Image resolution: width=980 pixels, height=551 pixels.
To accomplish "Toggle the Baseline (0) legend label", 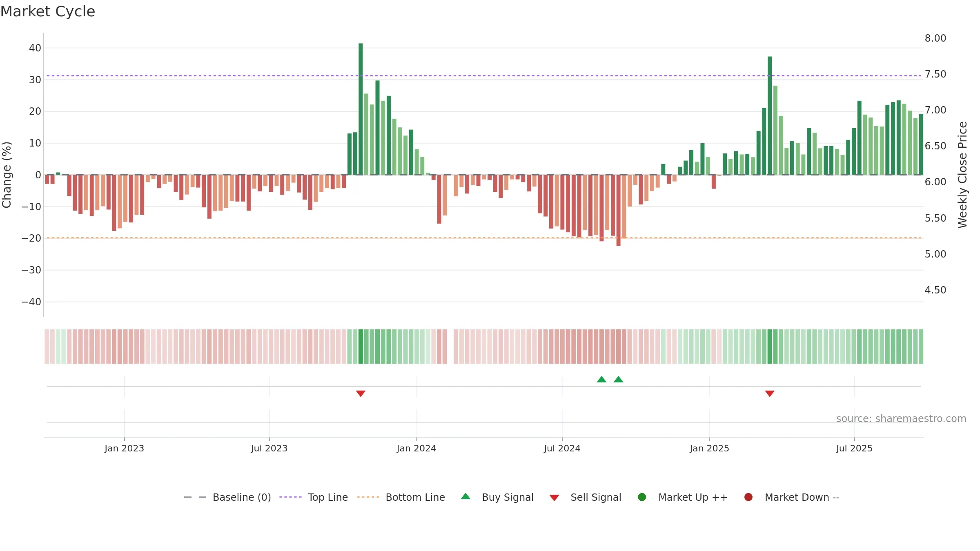I will [x=242, y=497].
